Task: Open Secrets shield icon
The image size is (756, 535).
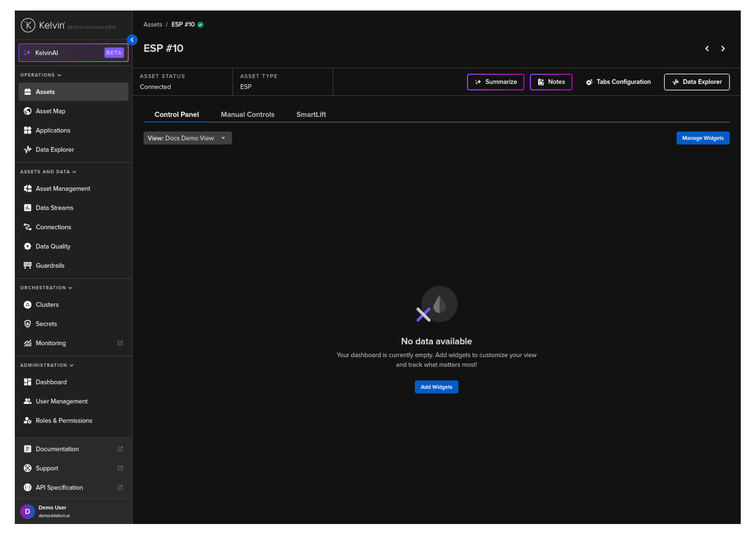Action: pyautogui.click(x=28, y=324)
